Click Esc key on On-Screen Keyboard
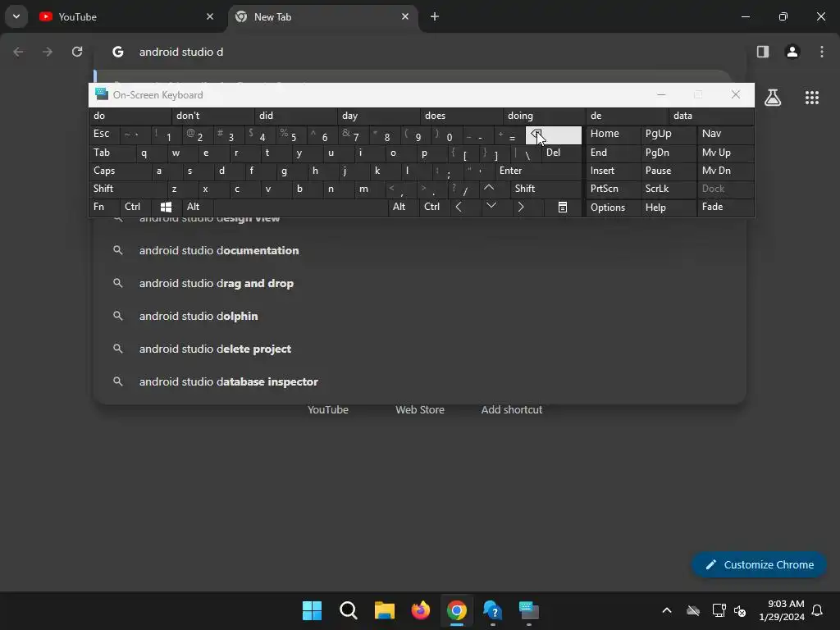Screen dimensions: 840x630 point(104,134)
